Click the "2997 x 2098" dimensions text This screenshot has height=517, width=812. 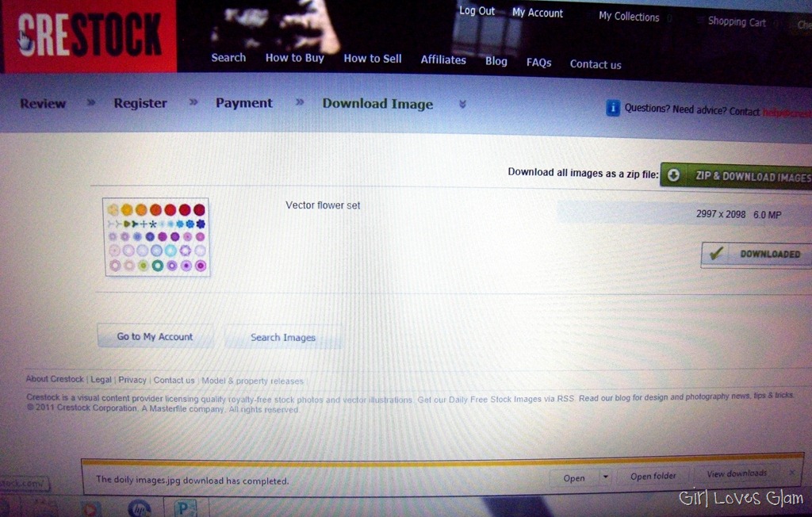click(x=721, y=214)
